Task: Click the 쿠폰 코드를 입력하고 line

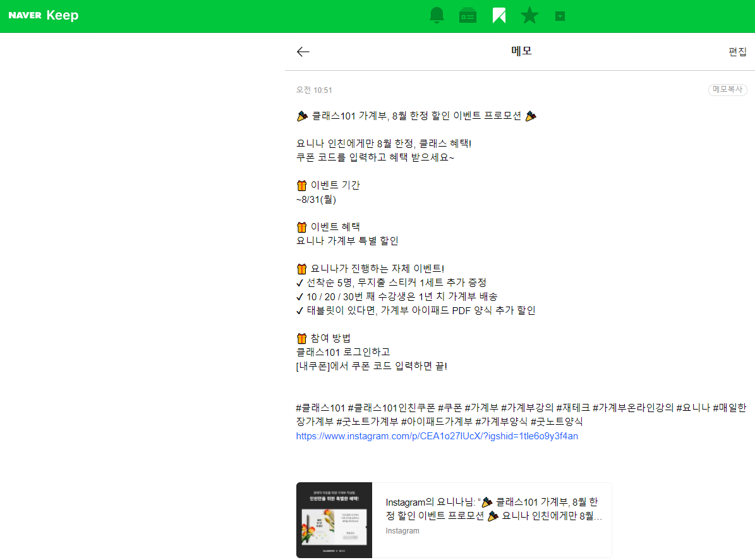Action: [375, 157]
